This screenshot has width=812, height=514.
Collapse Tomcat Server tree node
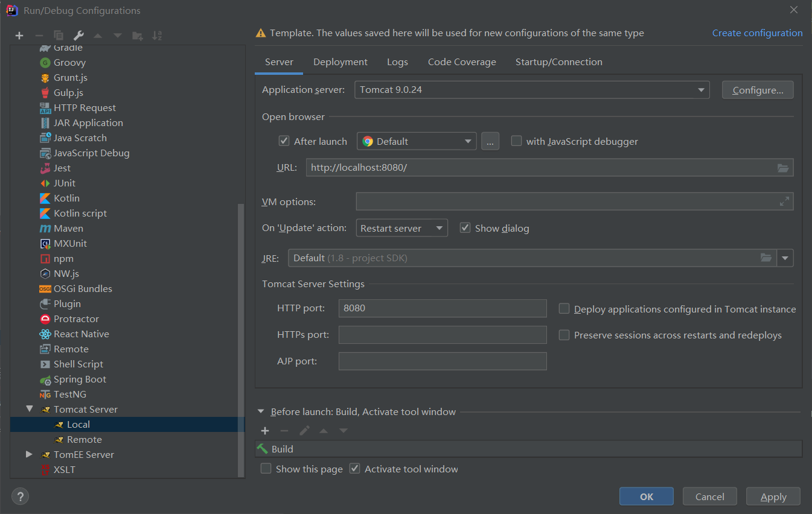click(x=30, y=409)
